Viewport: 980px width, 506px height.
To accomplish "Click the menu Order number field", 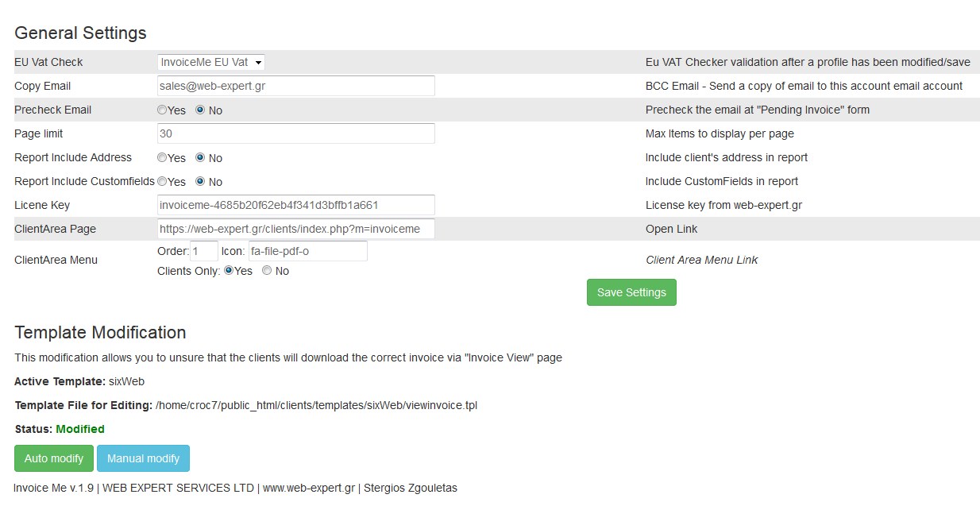I will [204, 251].
